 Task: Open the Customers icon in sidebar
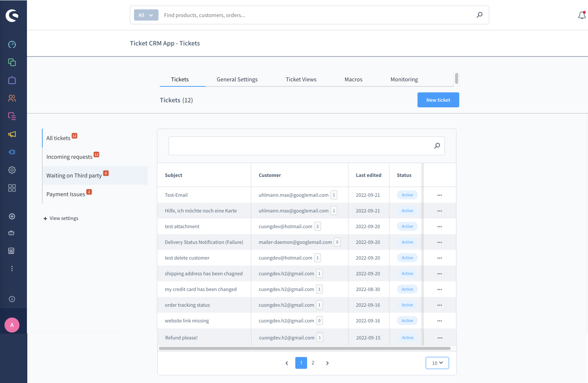click(x=12, y=98)
